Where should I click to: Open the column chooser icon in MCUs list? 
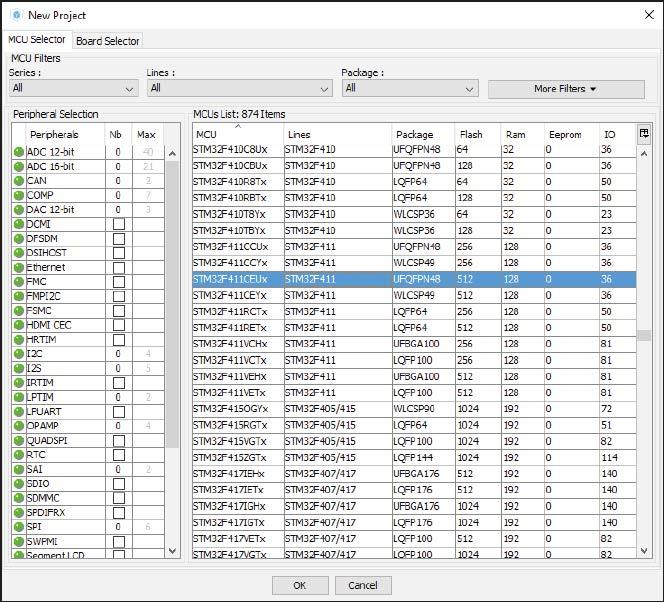click(x=644, y=134)
